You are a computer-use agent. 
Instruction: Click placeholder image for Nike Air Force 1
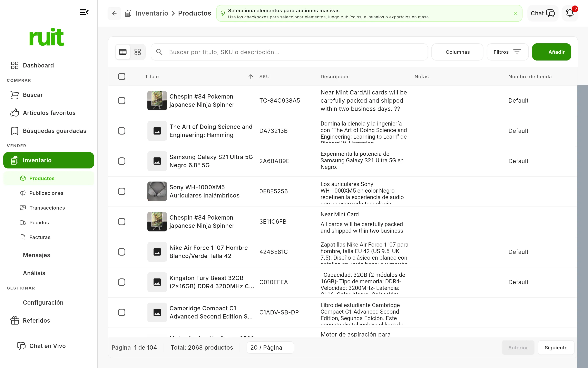[157, 252]
